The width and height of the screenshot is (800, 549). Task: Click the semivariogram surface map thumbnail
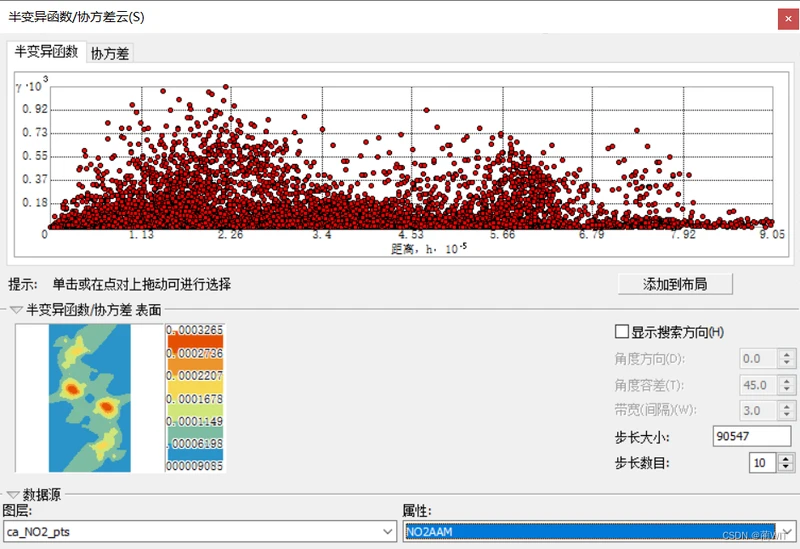(x=89, y=398)
